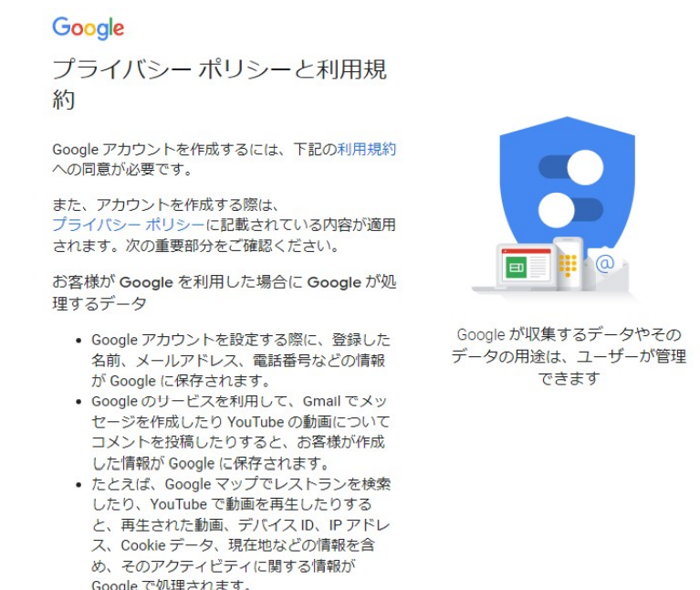Click the phone with yellow keypad icon
The width and height of the screenshot is (700, 590).
(569, 264)
